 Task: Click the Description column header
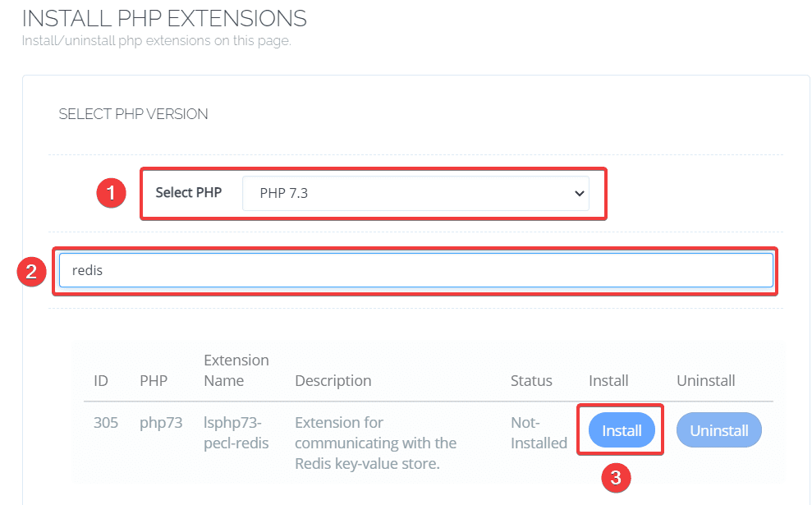(x=333, y=380)
